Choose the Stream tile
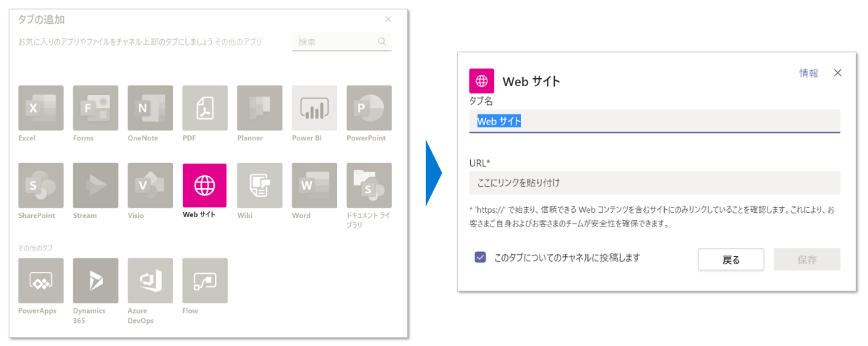 95,185
